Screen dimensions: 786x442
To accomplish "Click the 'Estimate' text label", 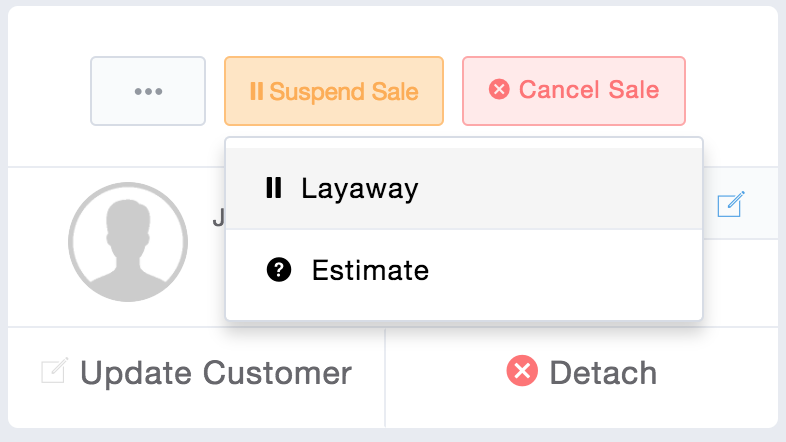I will pos(370,270).
